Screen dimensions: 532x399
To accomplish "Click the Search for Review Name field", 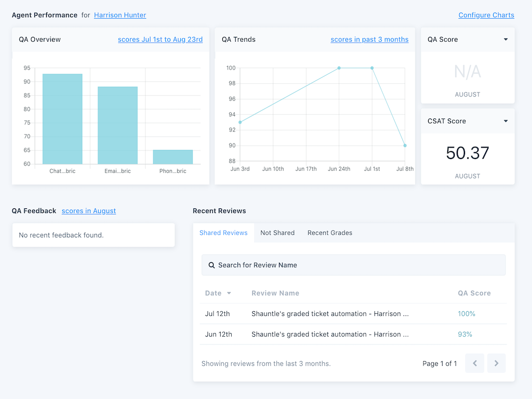I will pos(353,265).
